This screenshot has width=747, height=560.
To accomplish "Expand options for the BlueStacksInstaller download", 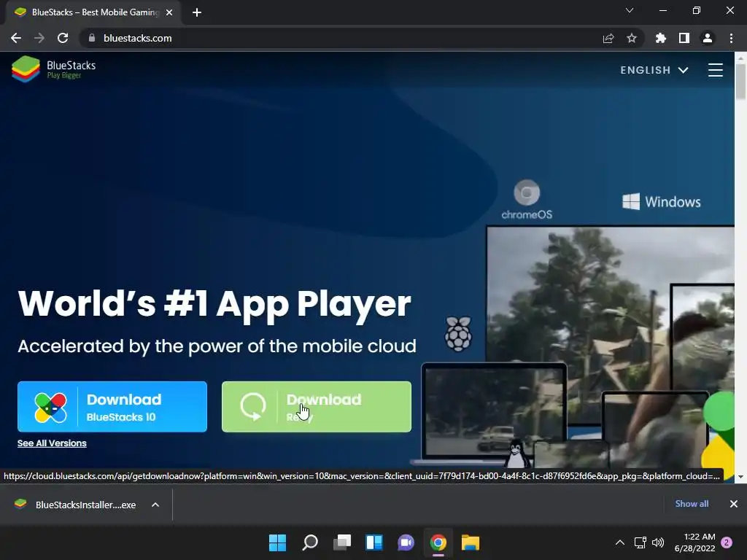I will tap(155, 505).
